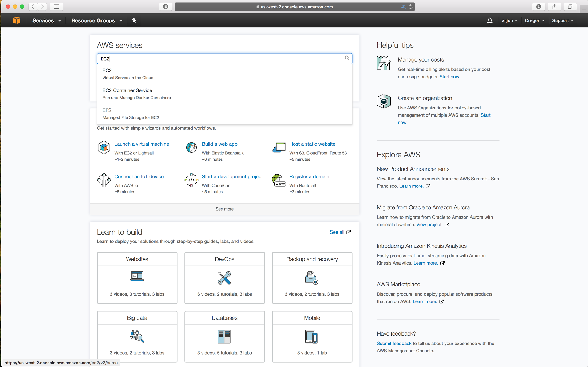Image resolution: width=588 pixels, height=367 pixels.
Task: Click the search magnifier icon in services field
Action: [347, 58]
